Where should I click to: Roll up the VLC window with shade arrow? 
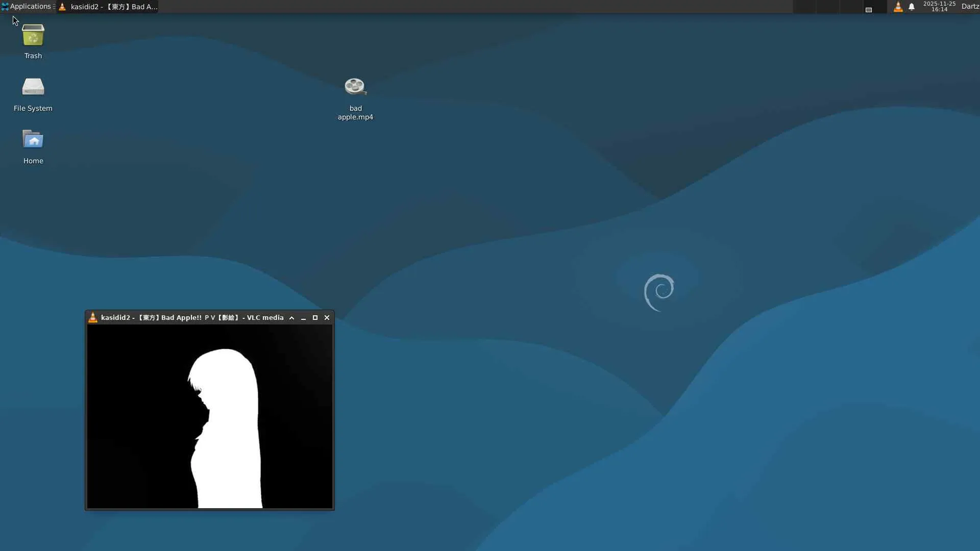click(292, 318)
